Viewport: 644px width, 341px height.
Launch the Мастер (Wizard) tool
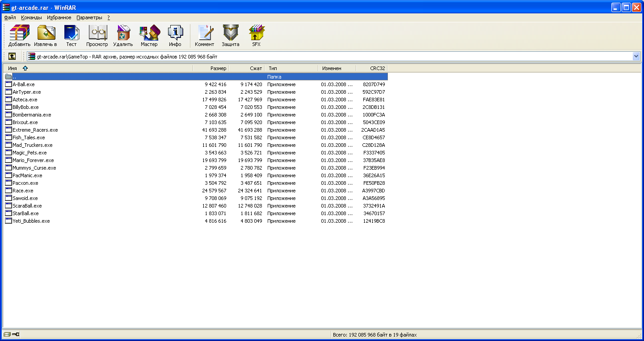pyautogui.click(x=149, y=35)
